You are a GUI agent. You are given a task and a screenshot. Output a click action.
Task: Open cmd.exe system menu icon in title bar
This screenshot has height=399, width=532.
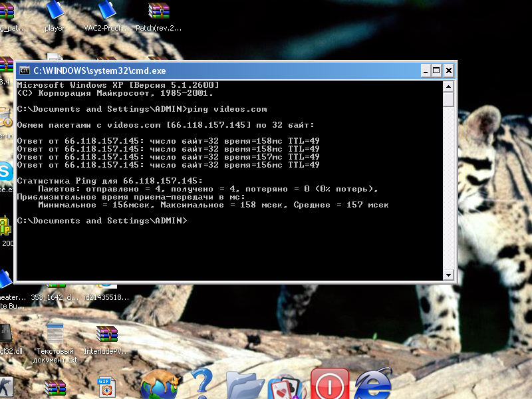(25, 70)
